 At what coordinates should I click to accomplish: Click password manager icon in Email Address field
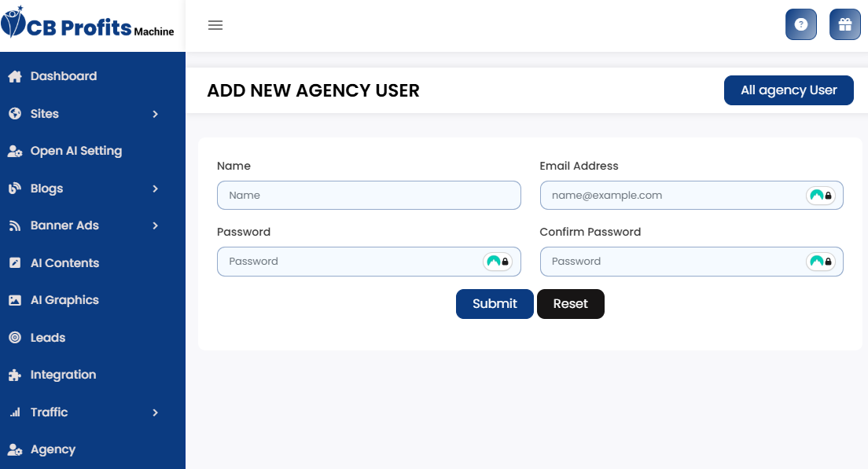(x=821, y=196)
